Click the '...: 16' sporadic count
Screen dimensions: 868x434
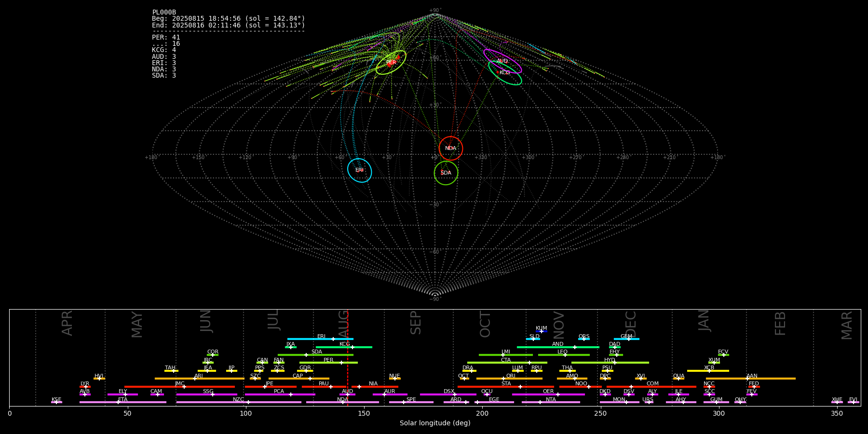166,44
